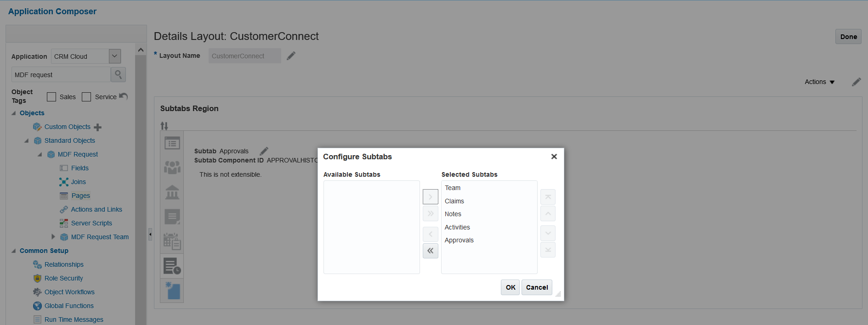Select Activities in Selected Subtabs list
Screen dimensions: 868x325
click(x=457, y=227)
